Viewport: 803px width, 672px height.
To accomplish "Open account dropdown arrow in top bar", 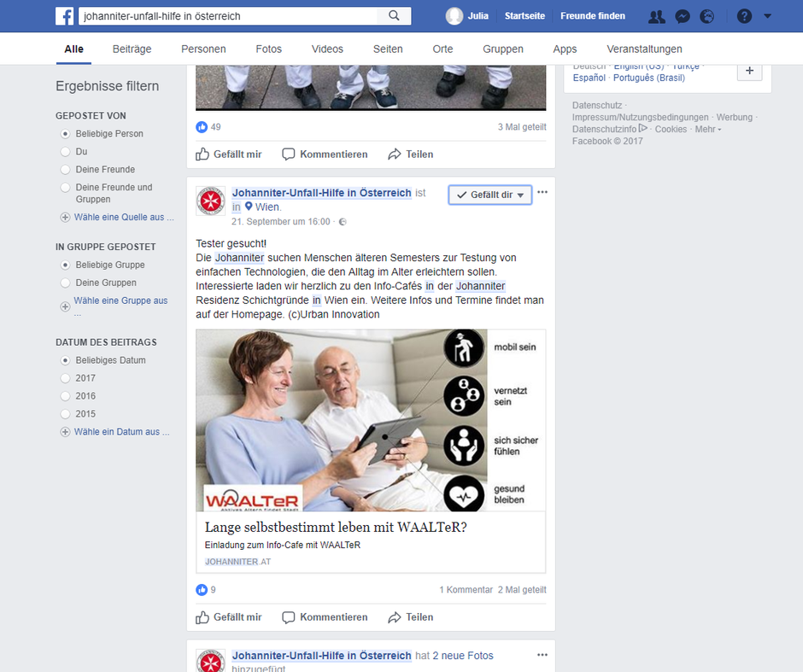I will (x=767, y=16).
